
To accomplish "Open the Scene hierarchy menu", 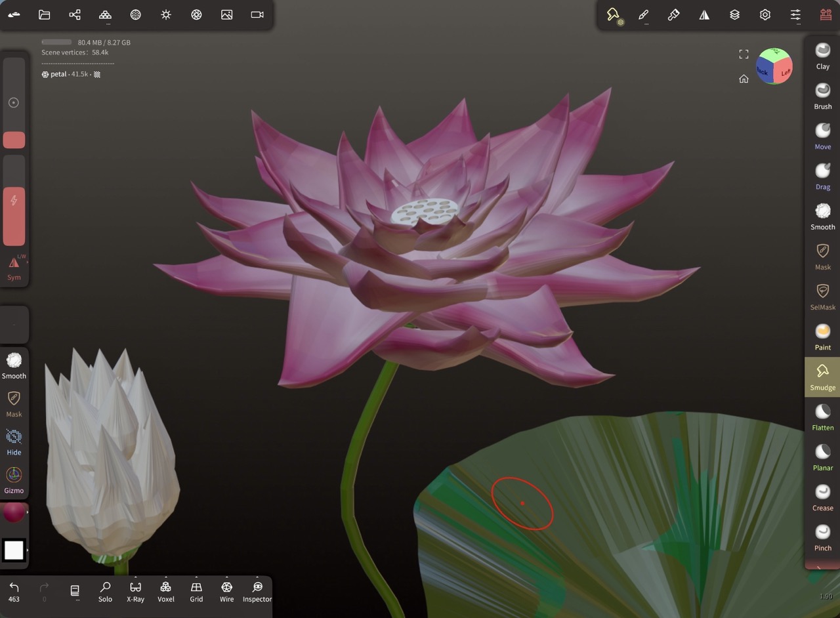I will coord(75,14).
